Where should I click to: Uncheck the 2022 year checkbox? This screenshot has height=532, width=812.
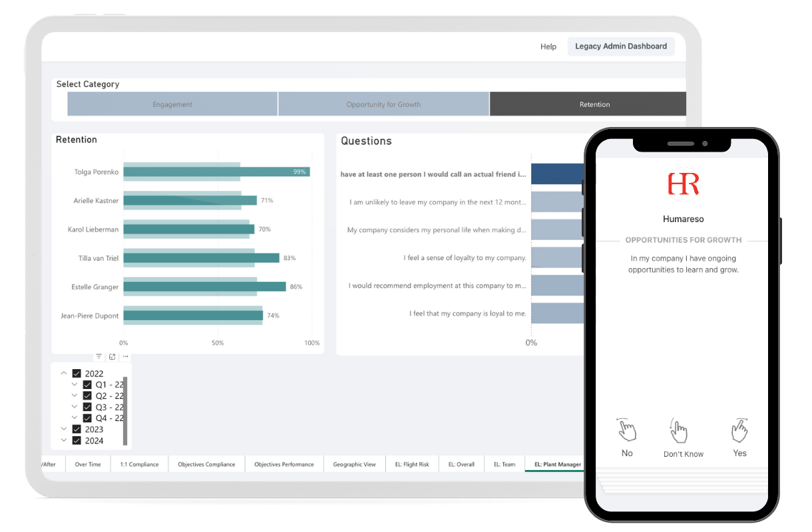coord(77,374)
